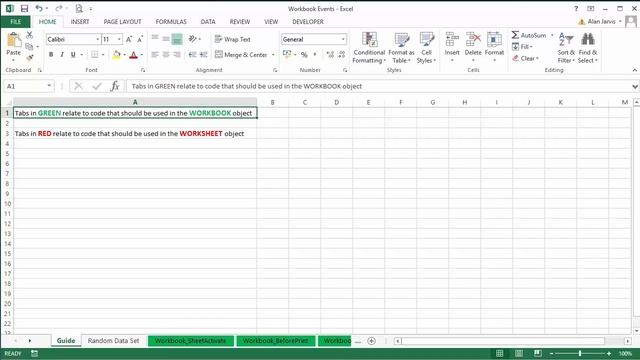Switch to the DATA tab
Screen dimensions: 640x360
[x=208, y=22]
